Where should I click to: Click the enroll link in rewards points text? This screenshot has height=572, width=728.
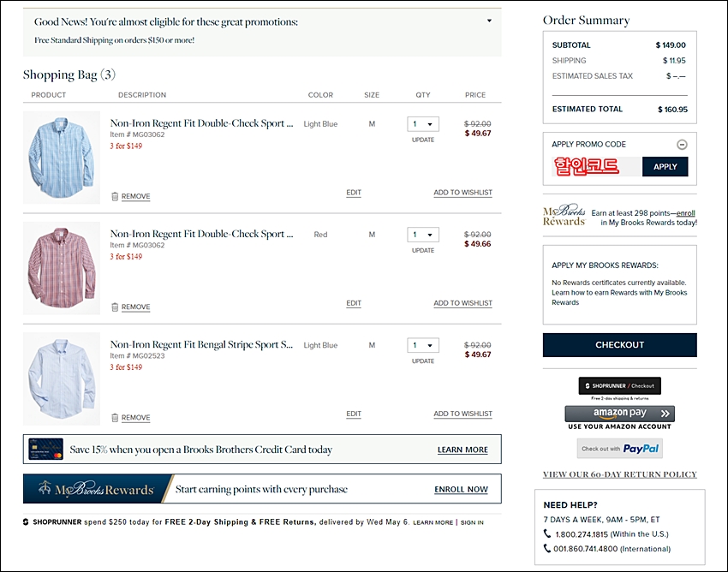[686, 213]
